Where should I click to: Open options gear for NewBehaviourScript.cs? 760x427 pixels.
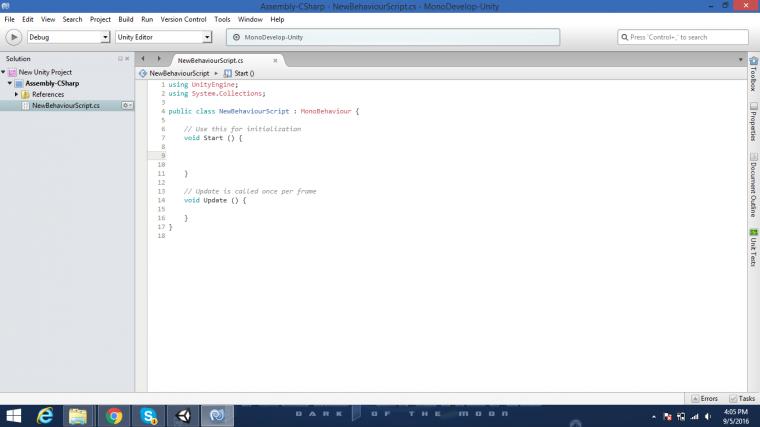click(127, 106)
